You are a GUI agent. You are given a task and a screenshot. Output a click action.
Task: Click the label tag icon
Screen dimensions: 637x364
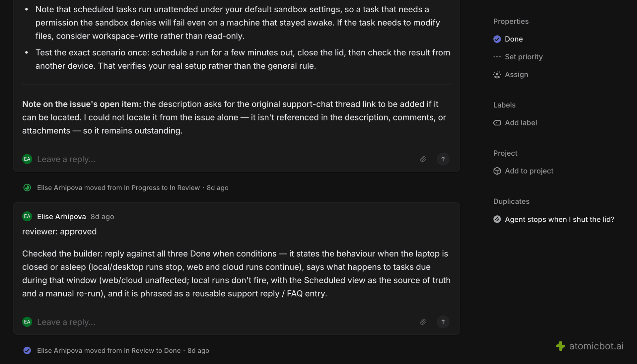[497, 123]
